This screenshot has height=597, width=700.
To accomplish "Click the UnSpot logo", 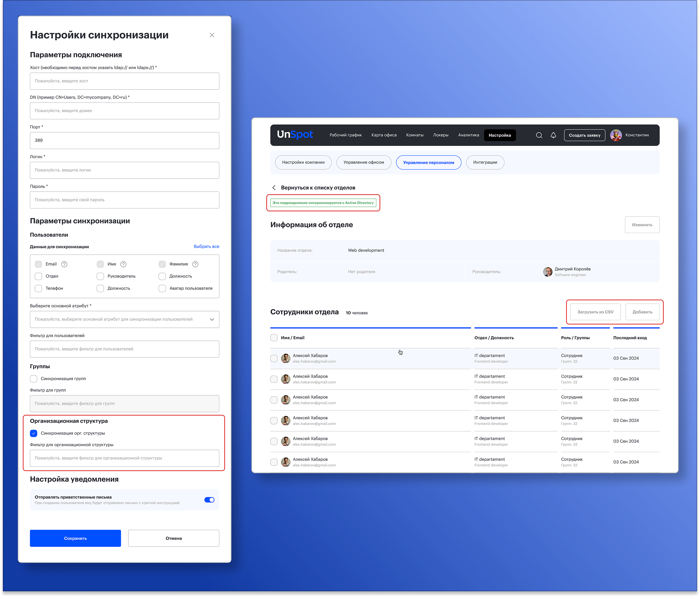I will 295,135.
